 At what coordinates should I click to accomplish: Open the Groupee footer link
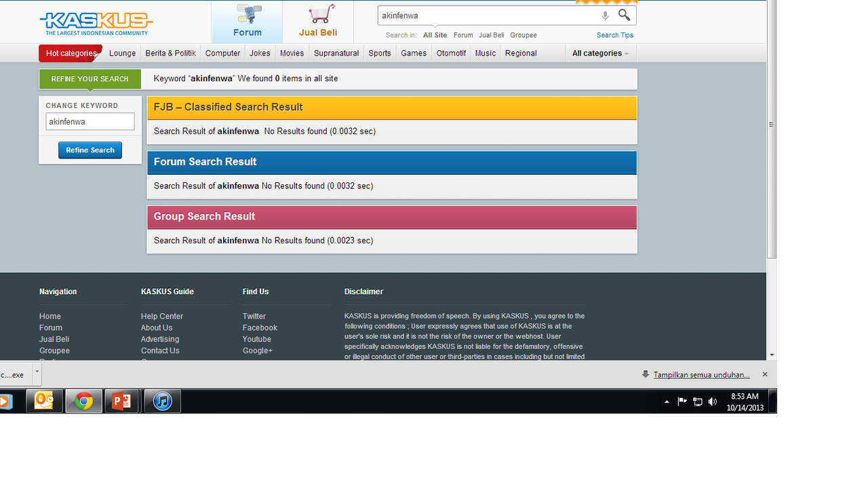(54, 351)
